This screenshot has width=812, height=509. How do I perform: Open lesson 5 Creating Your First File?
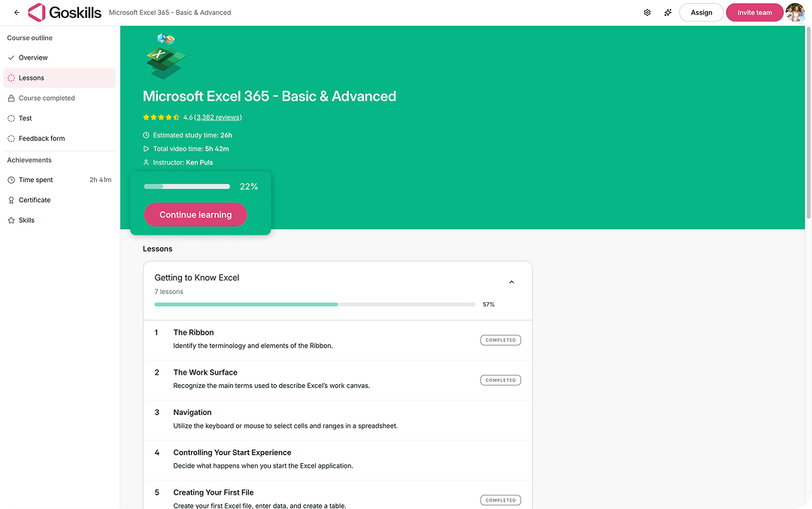click(338, 495)
